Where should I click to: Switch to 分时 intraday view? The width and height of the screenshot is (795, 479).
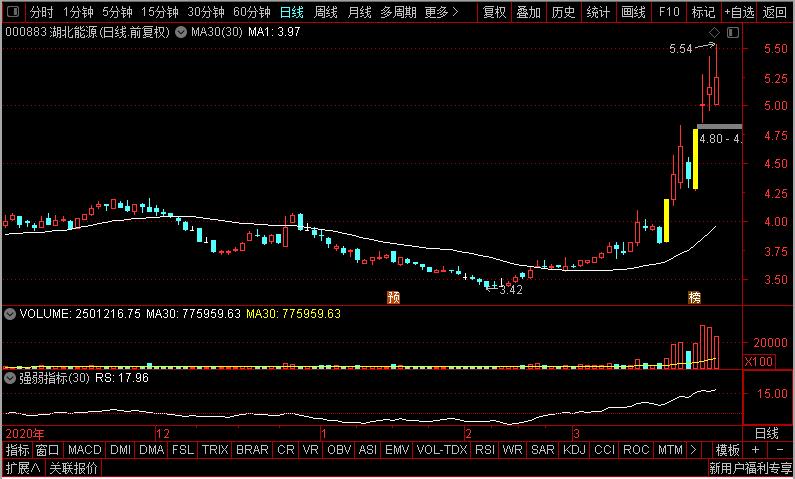coord(41,12)
